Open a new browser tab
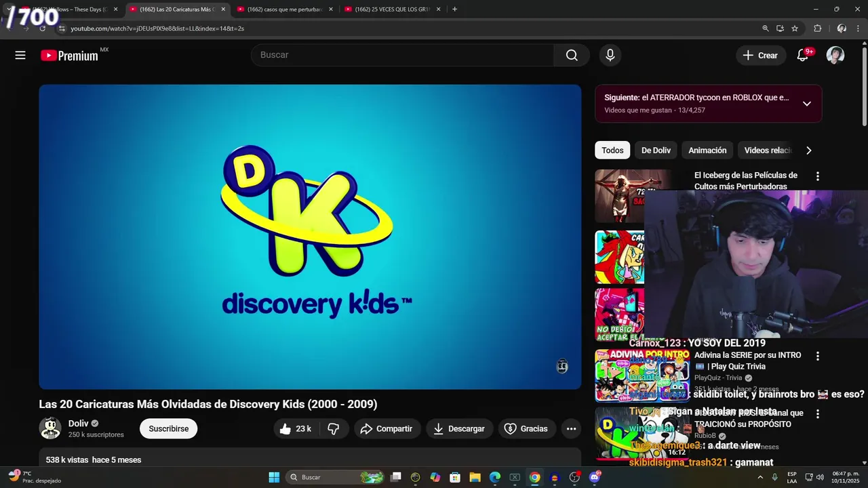Screen dimensions: 868x488 tap(454, 9)
